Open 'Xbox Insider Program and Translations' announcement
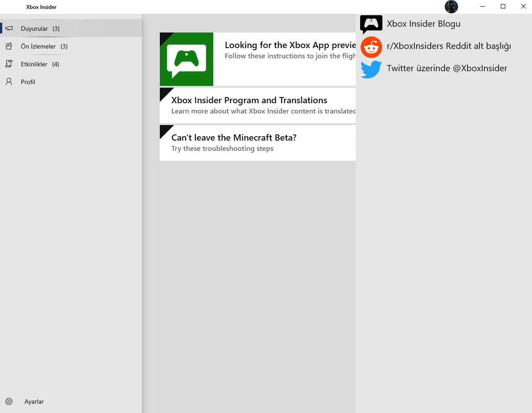 tap(257, 105)
